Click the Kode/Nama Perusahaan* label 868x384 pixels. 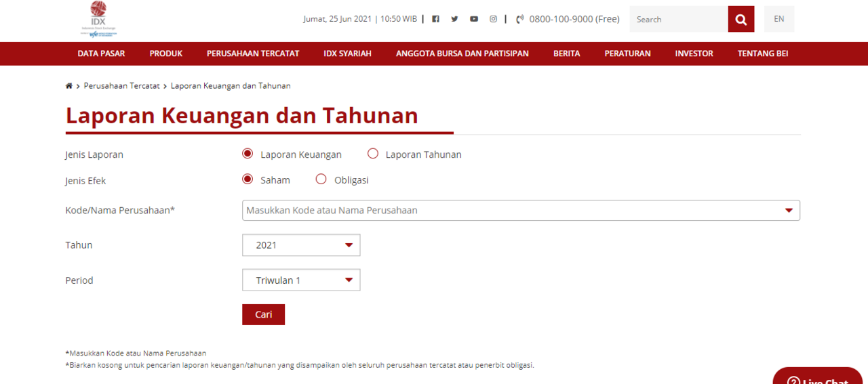(120, 211)
